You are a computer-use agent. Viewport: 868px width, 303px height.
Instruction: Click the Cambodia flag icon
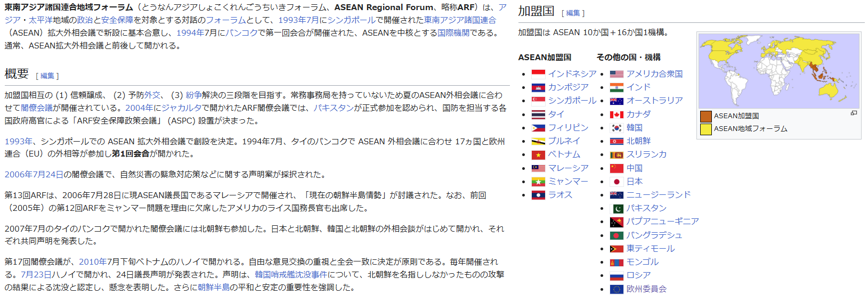[538, 87]
